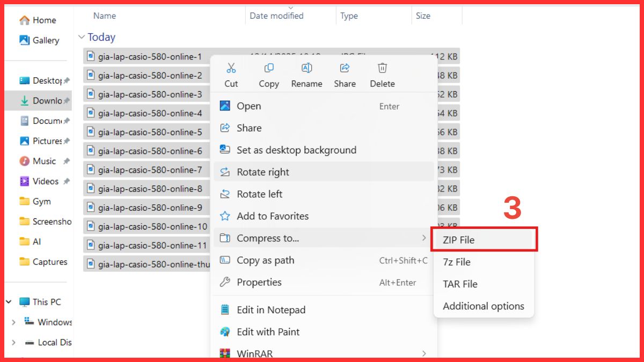The width and height of the screenshot is (644, 362).
Task: Click the Date modified sort chevron
Action: click(291, 8)
